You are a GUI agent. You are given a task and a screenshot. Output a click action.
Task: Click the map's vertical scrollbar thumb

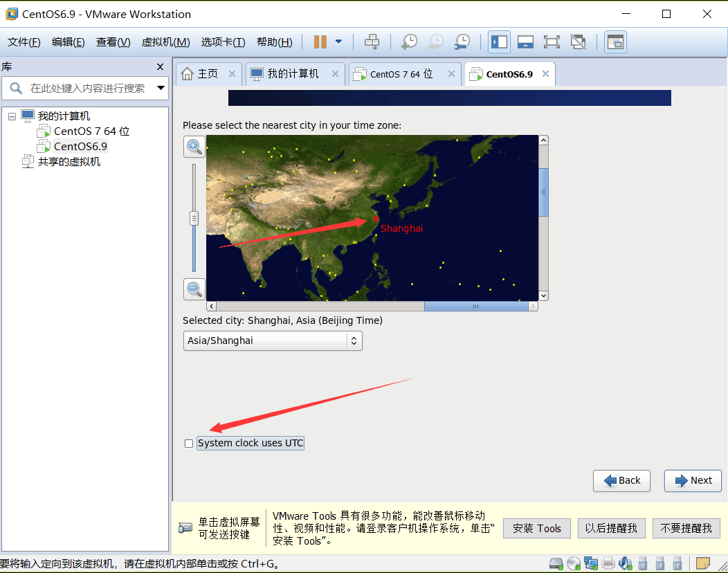point(544,192)
